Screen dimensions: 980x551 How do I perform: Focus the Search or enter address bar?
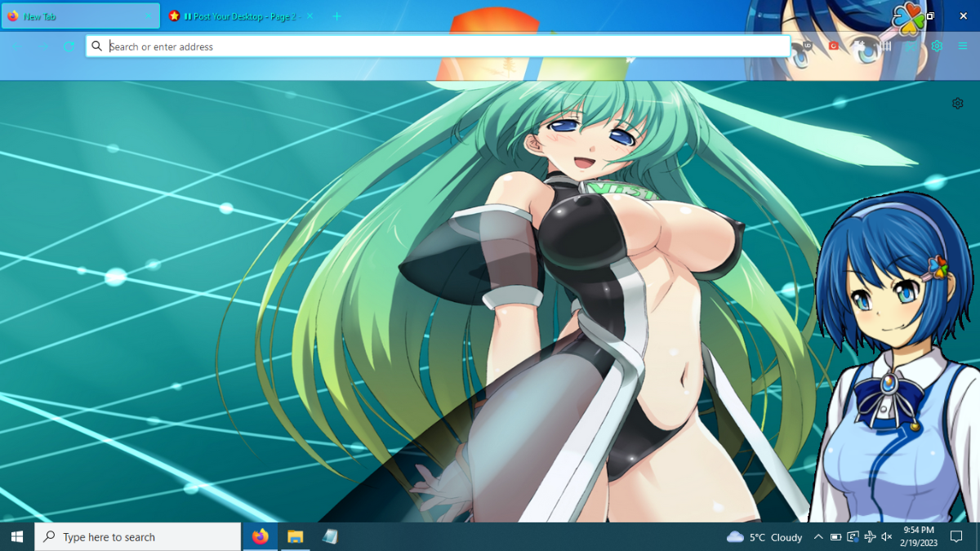[438, 47]
